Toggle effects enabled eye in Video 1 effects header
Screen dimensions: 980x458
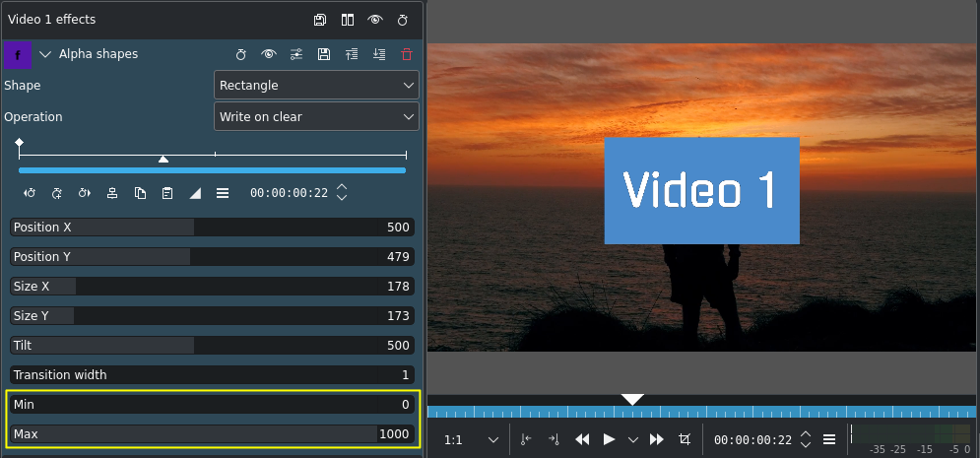pos(375,20)
